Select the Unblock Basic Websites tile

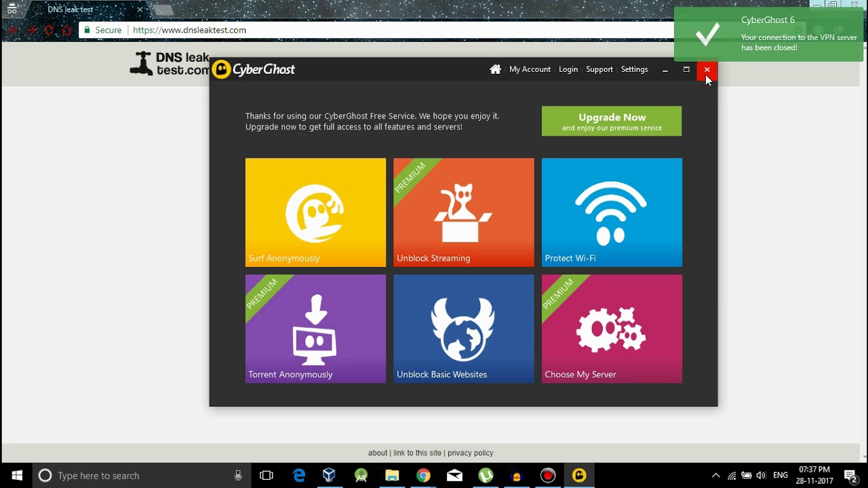(x=464, y=329)
